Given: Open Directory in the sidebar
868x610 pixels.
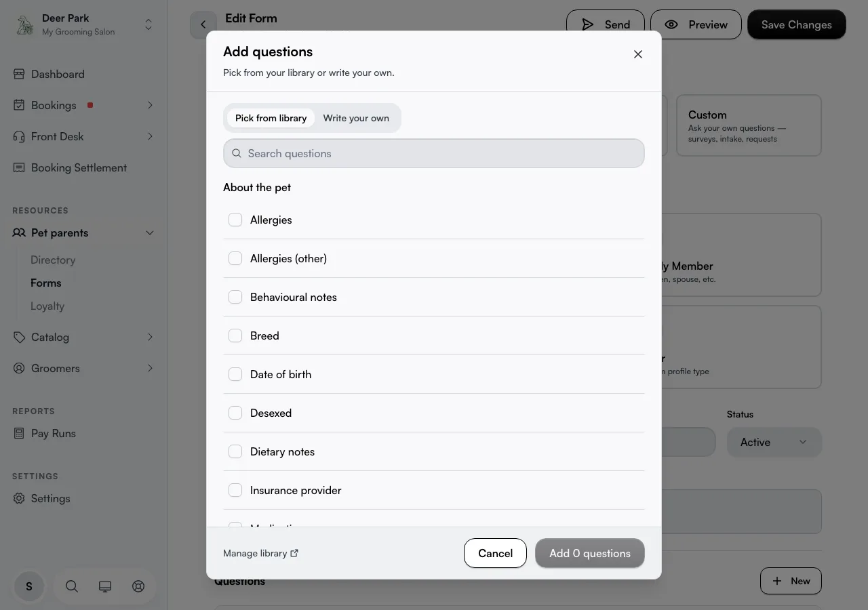Looking at the screenshot, I should [x=53, y=260].
